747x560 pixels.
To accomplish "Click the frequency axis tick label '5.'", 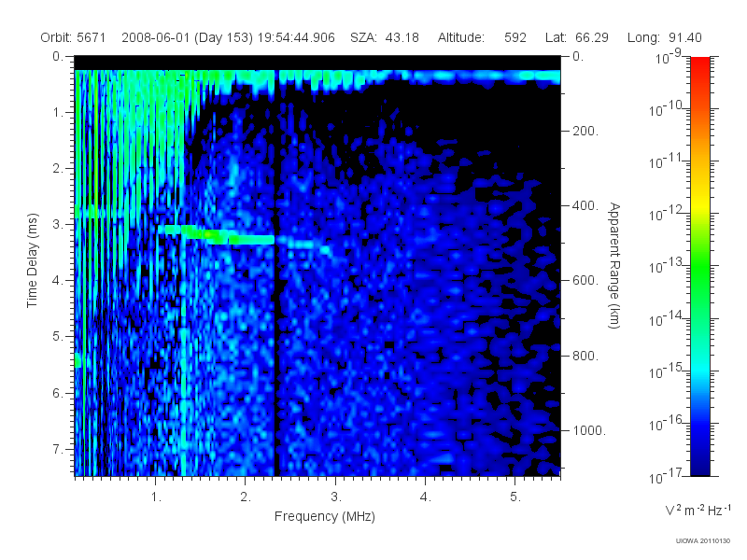I will (515, 497).
